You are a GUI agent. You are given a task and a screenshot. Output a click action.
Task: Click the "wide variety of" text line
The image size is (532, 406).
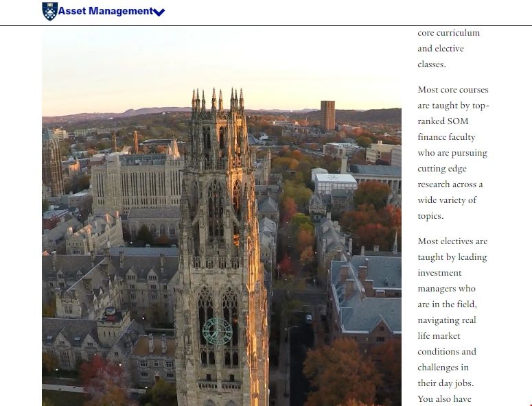point(447,200)
